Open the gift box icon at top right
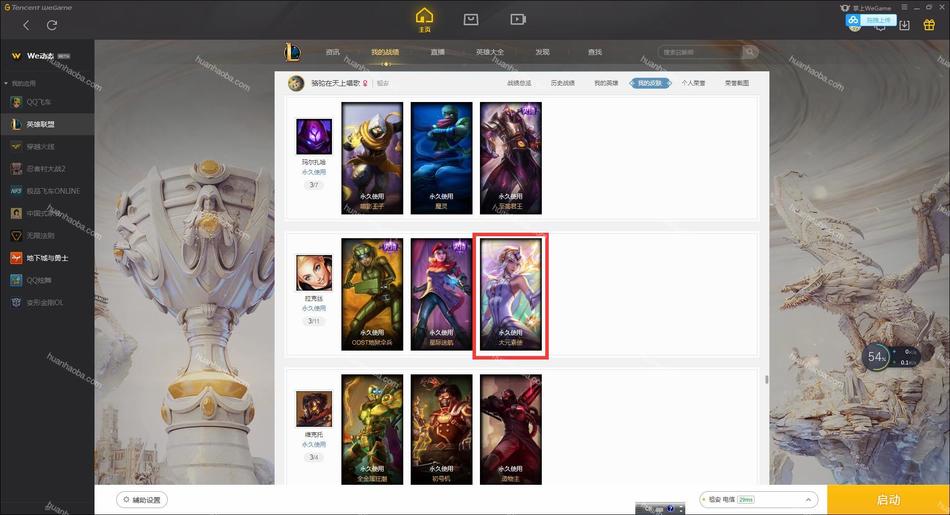Image resolution: width=950 pixels, height=515 pixels. point(929,25)
